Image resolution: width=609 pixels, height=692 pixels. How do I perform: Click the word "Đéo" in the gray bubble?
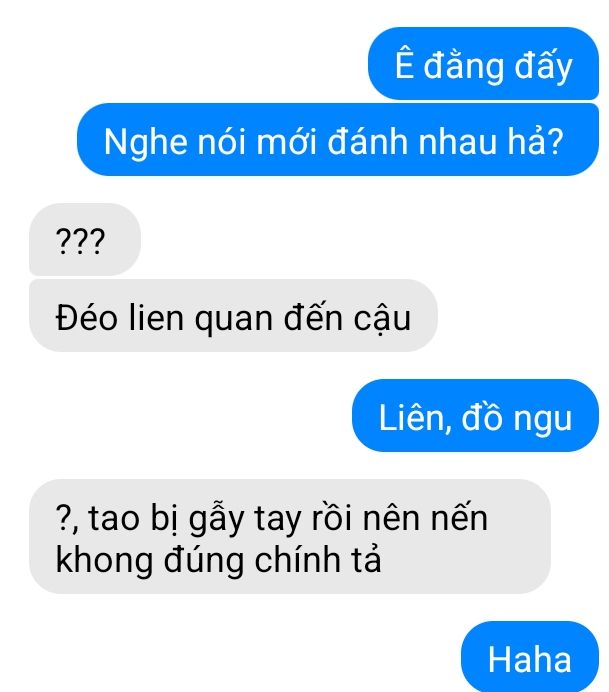coord(86,317)
